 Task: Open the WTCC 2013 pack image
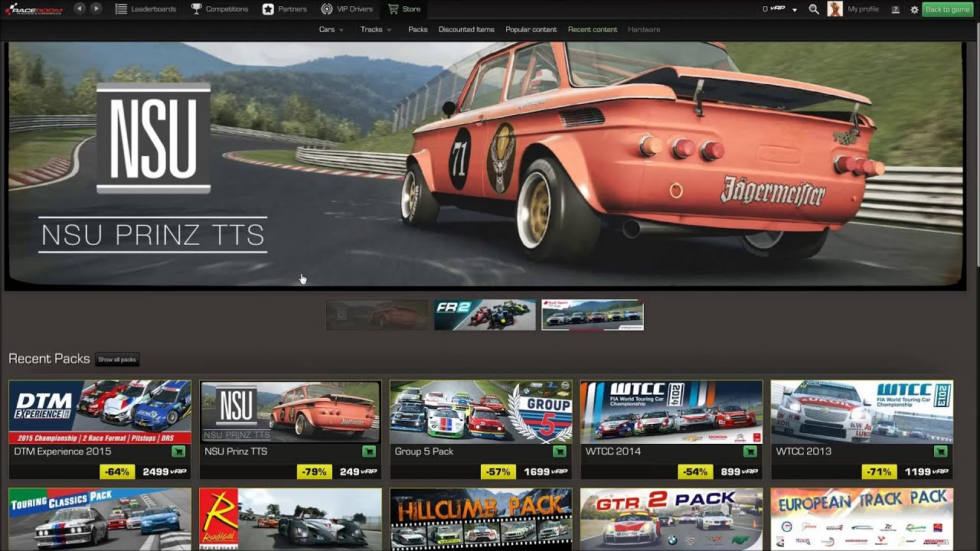click(862, 412)
